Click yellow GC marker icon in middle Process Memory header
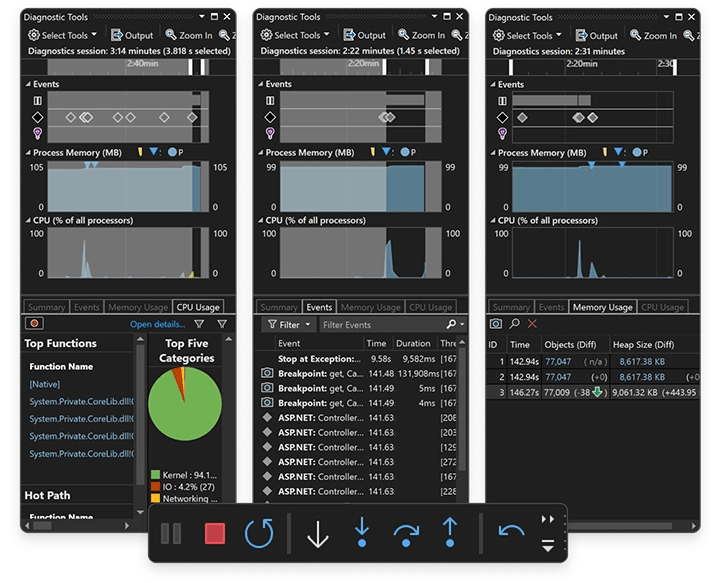This screenshot has width=725, height=583. click(373, 152)
